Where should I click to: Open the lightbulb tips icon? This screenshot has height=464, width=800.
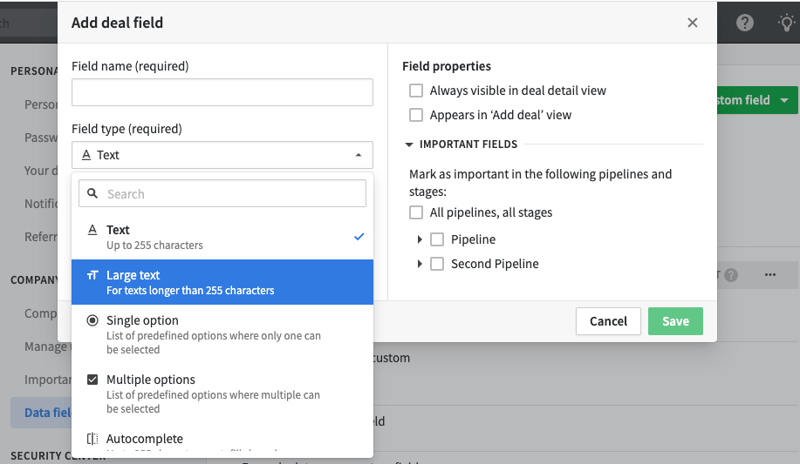point(787,22)
